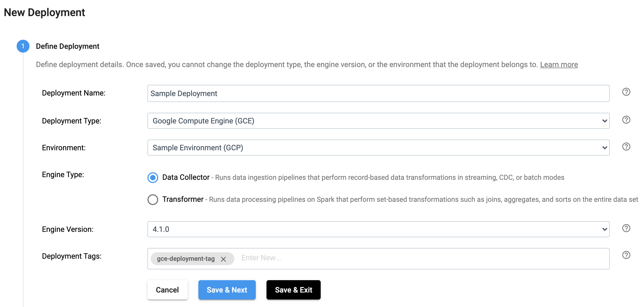
Task: Click the Save & Exit button
Action: 293,290
